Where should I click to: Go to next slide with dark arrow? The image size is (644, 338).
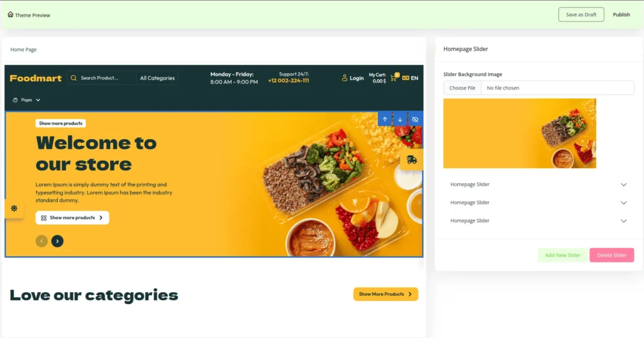(57, 241)
